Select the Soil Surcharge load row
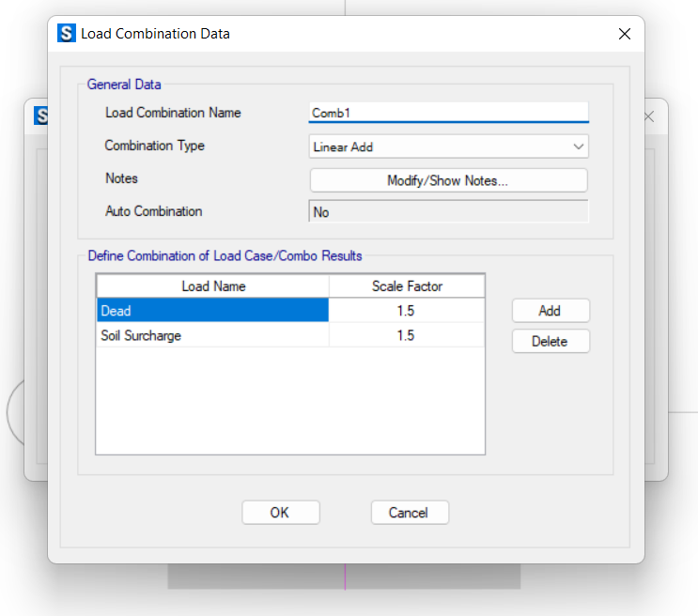Viewport: 698px width, 616px height. coord(213,335)
